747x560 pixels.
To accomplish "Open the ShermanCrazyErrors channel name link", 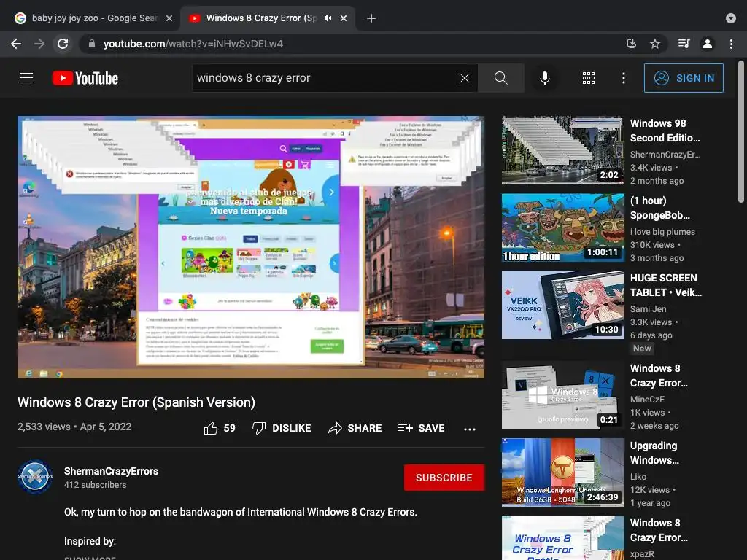I will coord(111,471).
